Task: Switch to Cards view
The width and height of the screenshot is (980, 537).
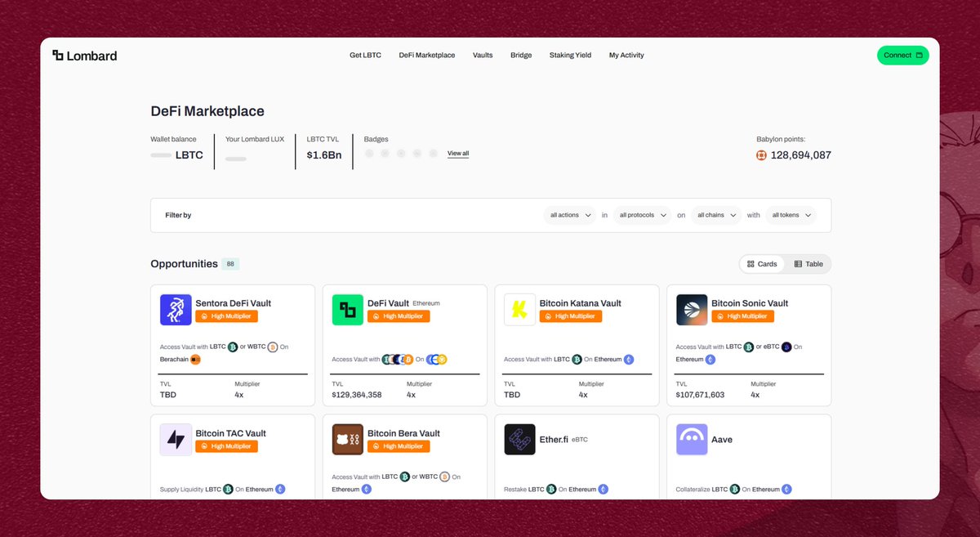Action: [762, 264]
